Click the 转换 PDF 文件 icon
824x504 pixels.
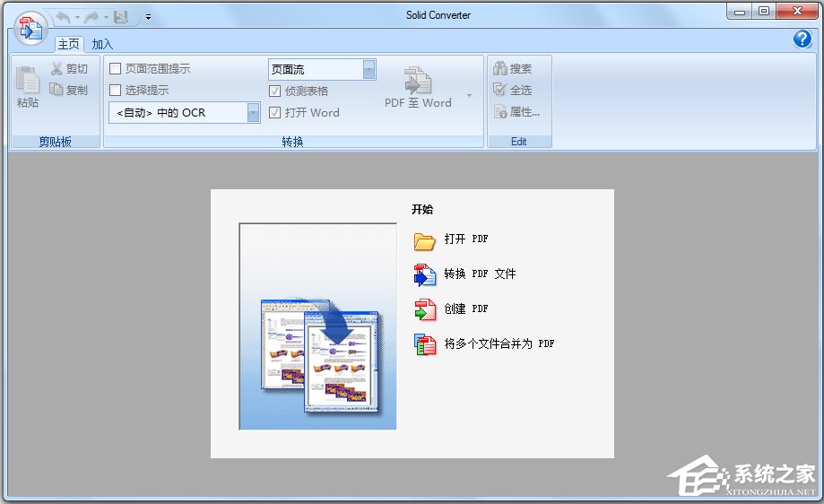(x=425, y=274)
